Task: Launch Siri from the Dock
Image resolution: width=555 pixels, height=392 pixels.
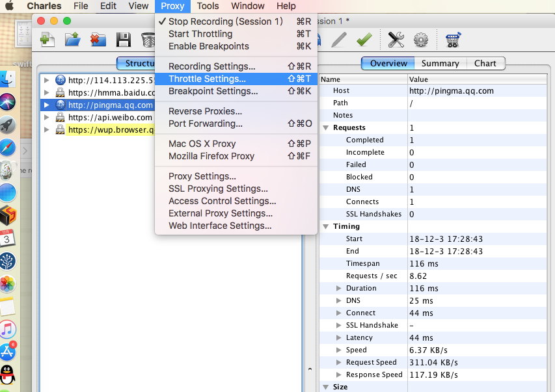Action: [x=8, y=102]
